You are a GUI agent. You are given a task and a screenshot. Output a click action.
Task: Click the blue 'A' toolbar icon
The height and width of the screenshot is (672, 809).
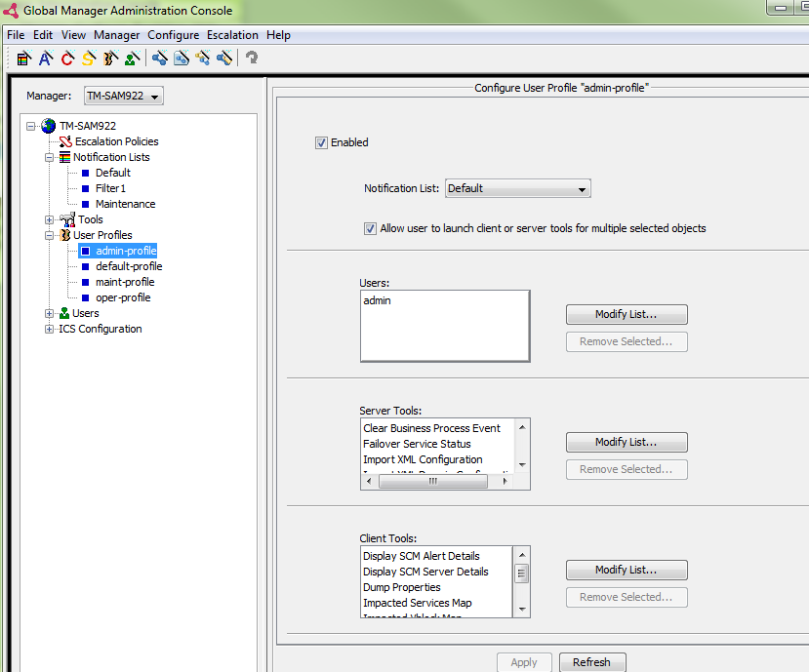(x=45, y=59)
